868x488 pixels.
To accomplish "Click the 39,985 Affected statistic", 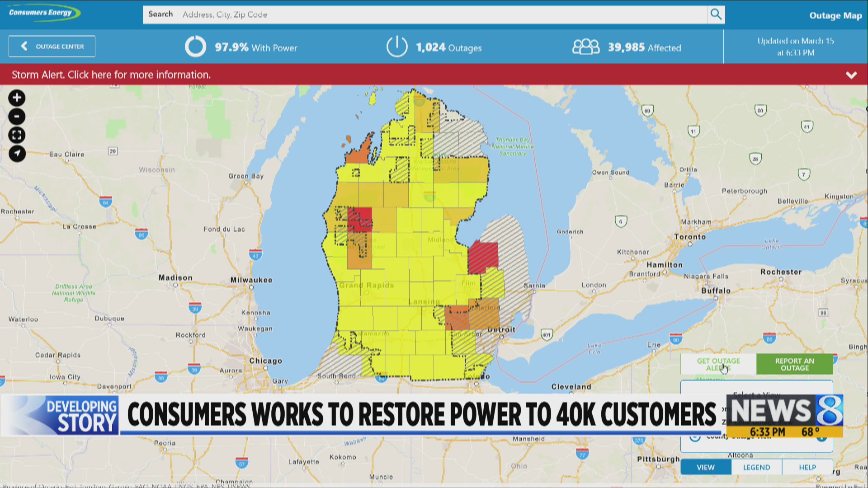I will pos(644,47).
